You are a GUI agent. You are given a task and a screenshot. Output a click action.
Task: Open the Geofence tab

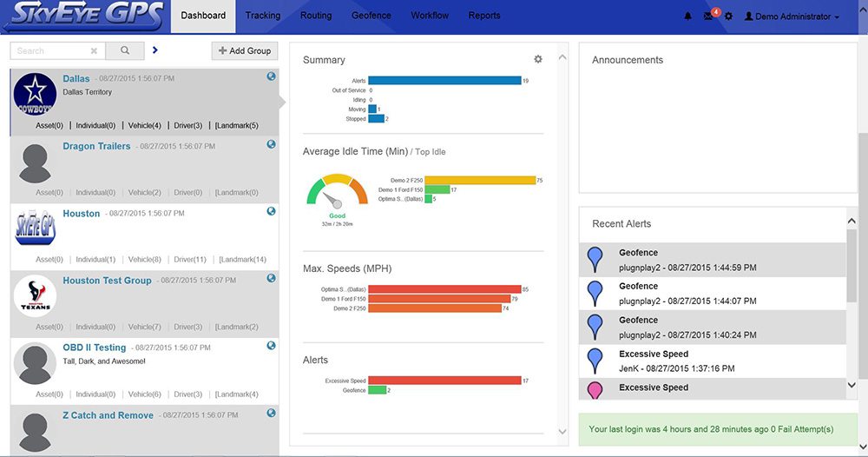(371, 16)
